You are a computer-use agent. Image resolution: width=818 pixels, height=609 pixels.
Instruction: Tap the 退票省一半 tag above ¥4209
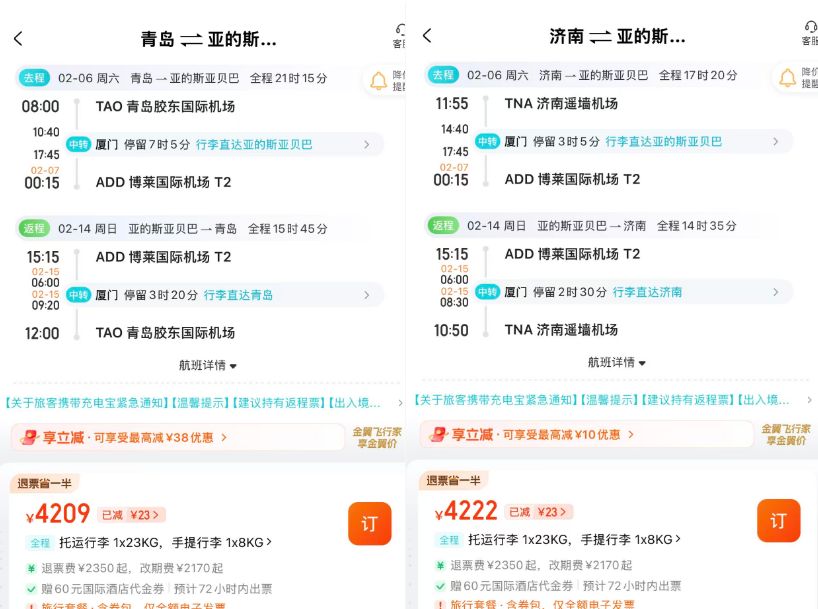click(x=44, y=483)
